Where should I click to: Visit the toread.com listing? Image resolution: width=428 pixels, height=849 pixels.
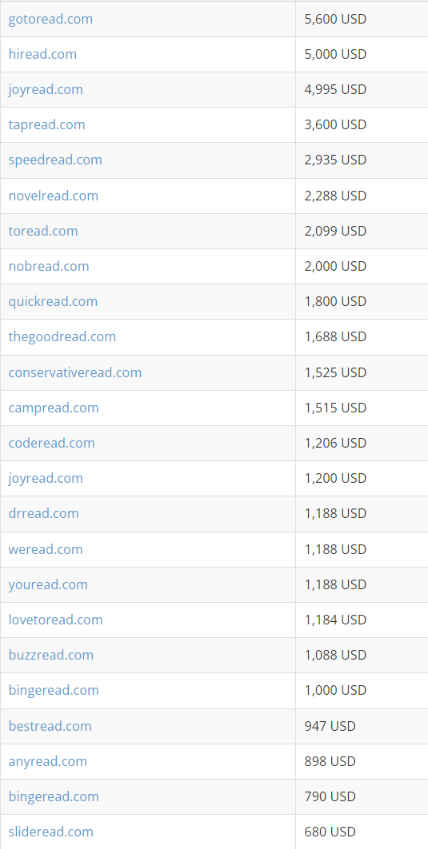[43, 231]
